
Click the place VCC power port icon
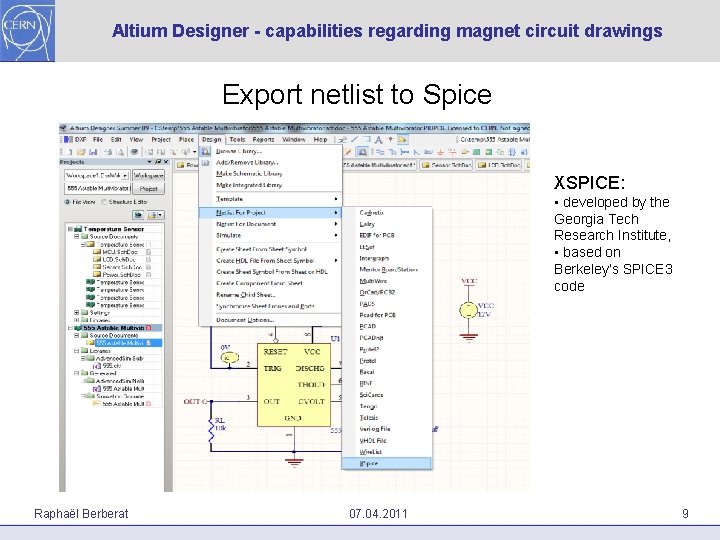(x=452, y=152)
